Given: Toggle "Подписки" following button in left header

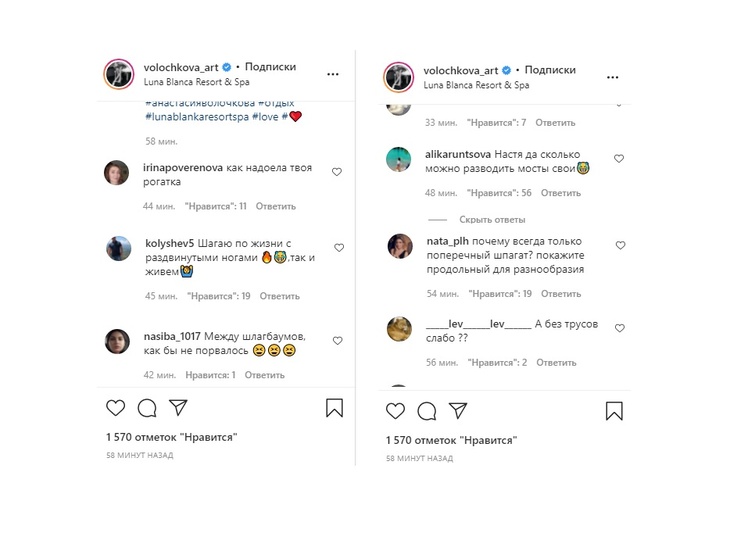Looking at the screenshot, I should [270, 68].
